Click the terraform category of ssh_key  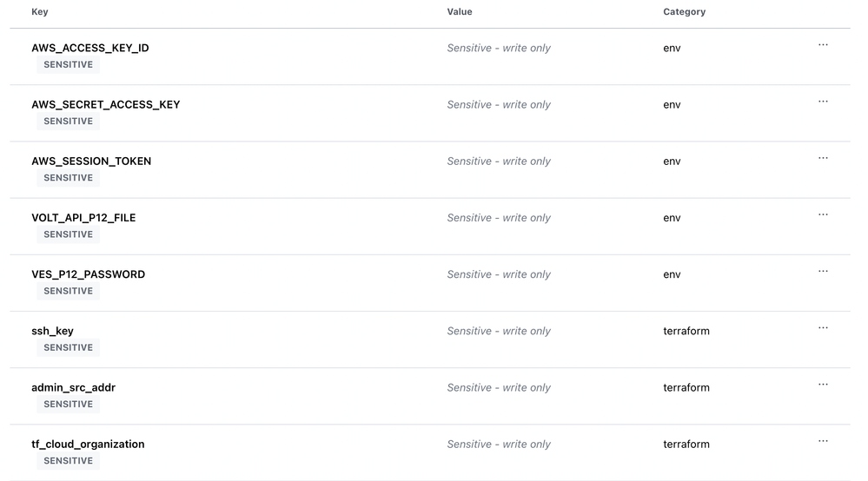tap(686, 331)
